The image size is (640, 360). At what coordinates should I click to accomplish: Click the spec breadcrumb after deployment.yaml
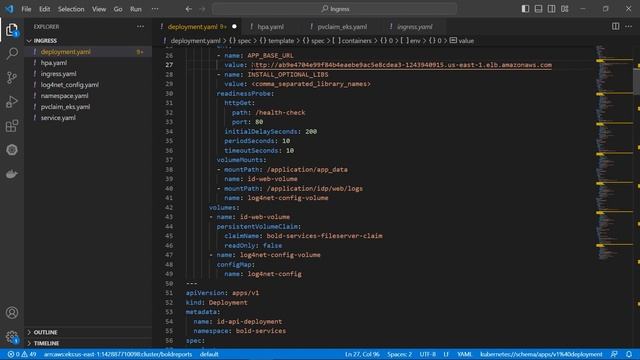(240, 41)
